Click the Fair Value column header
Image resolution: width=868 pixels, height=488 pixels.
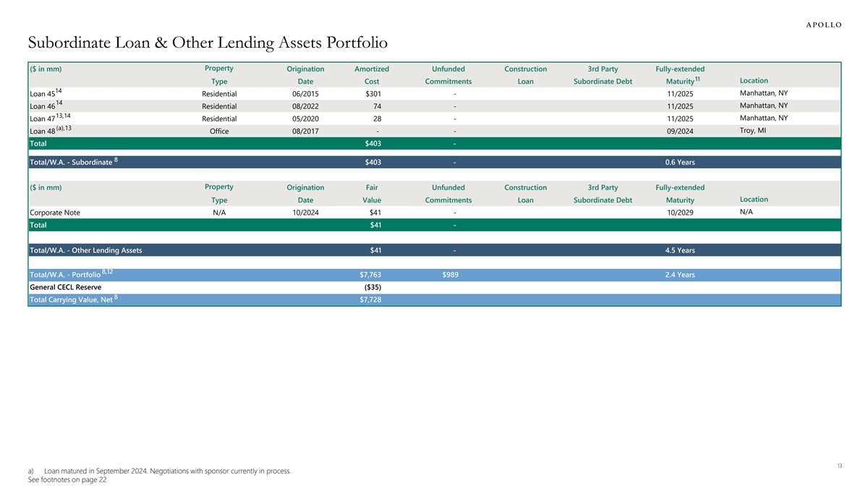372,194
